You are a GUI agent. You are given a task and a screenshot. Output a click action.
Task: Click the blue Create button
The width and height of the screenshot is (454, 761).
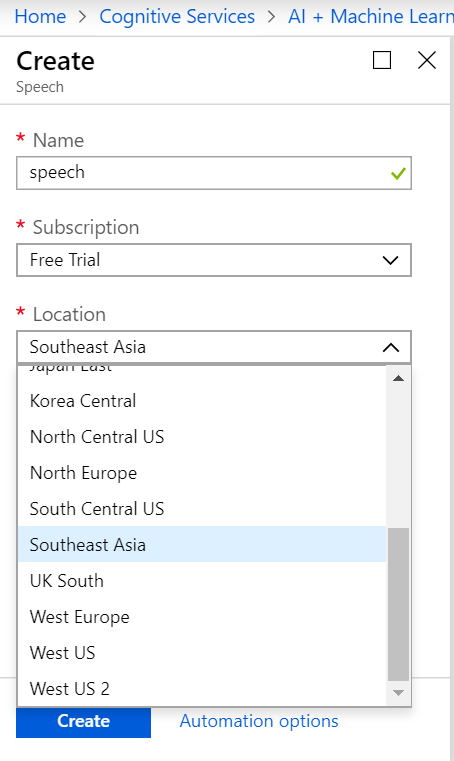84,722
